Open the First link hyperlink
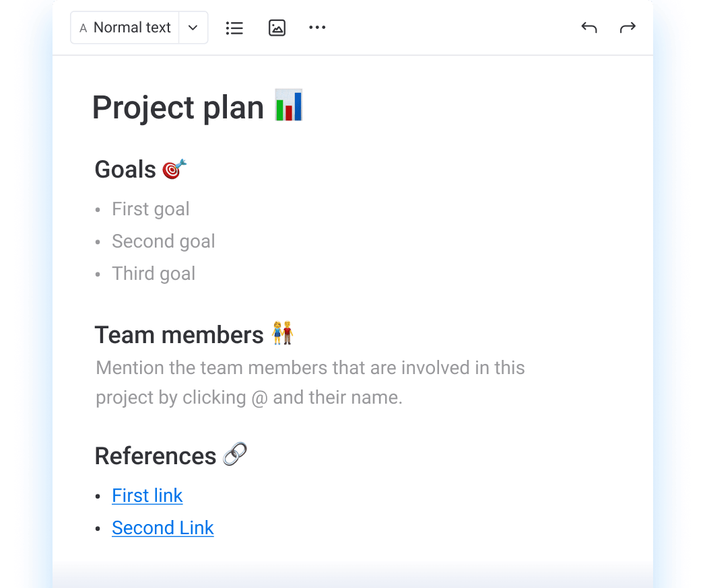The width and height of the screenshot is (707, 588). click(147, 496)
